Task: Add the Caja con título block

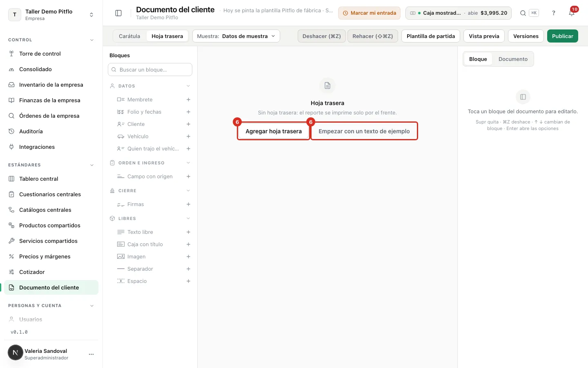Action: click(x=188, y=245)
